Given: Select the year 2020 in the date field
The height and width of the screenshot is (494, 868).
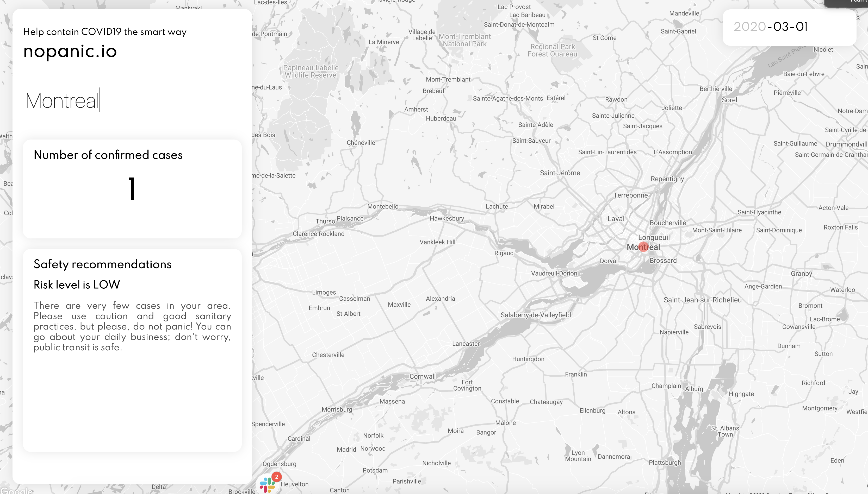Looking at the screenshot, I should 749,27.
